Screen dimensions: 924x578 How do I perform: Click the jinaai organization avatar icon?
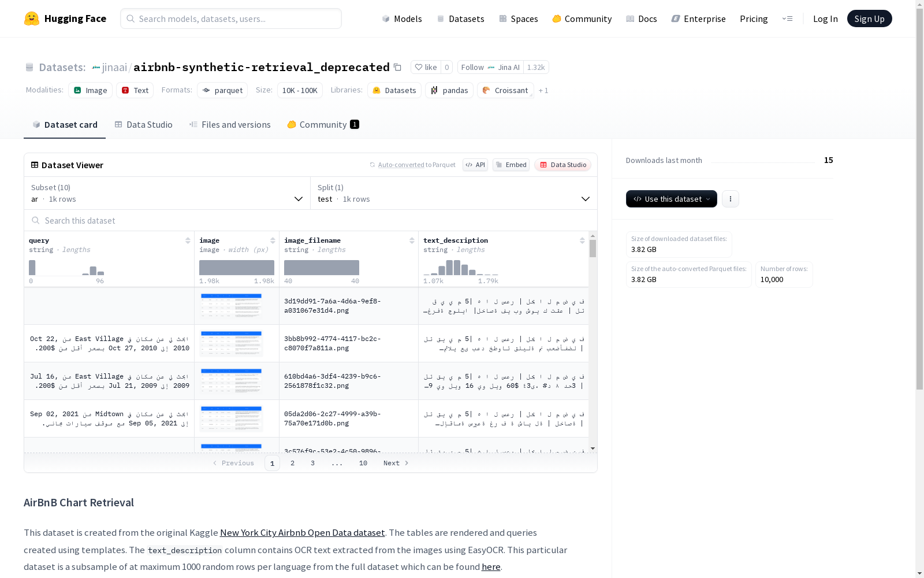click(x=96, y=68)
